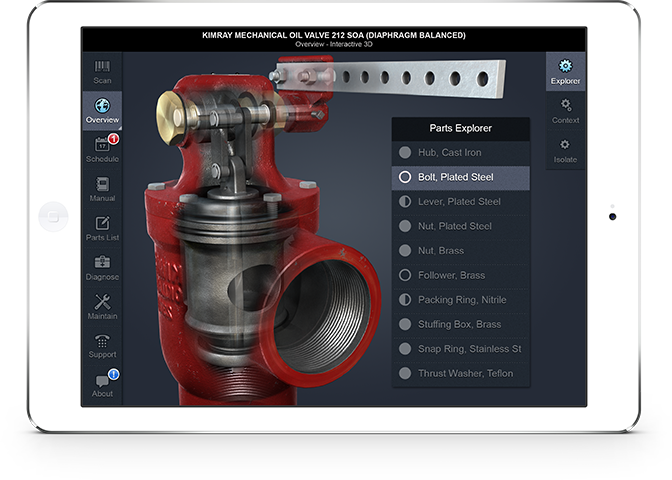Click the Kimray valve title text
The width and height of the screenshot is (672, 480).
[x=334, y=35]
